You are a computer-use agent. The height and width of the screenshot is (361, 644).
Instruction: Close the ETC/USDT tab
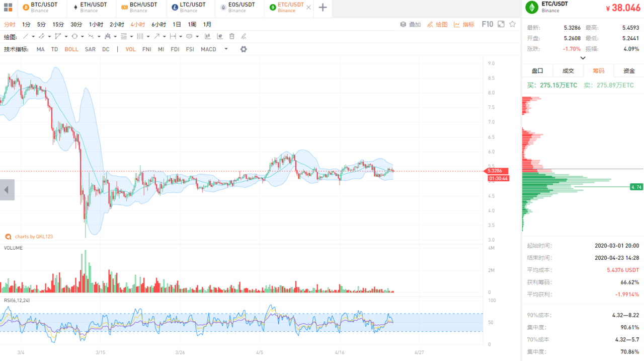pyautogui.click(x=308, y=8)
